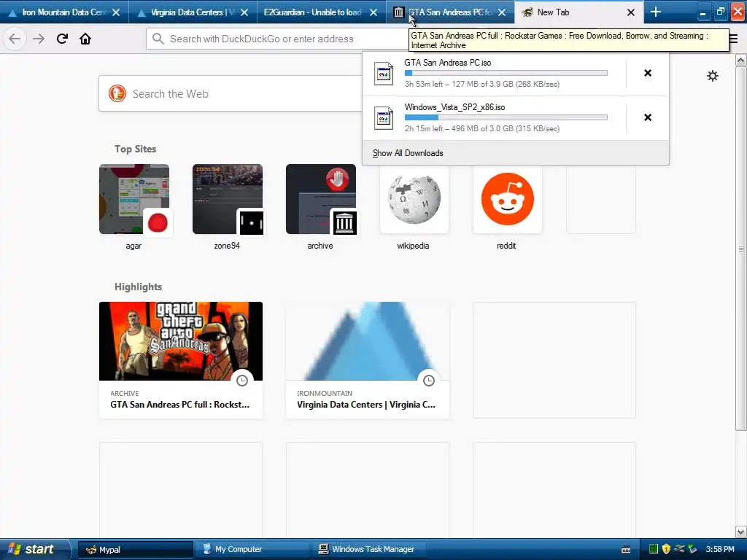Reload the current page
The image size is (747, 560).
tap(62, 39)
